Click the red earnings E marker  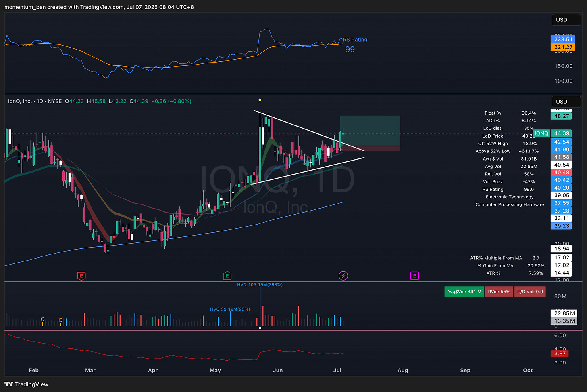[81, 276]
